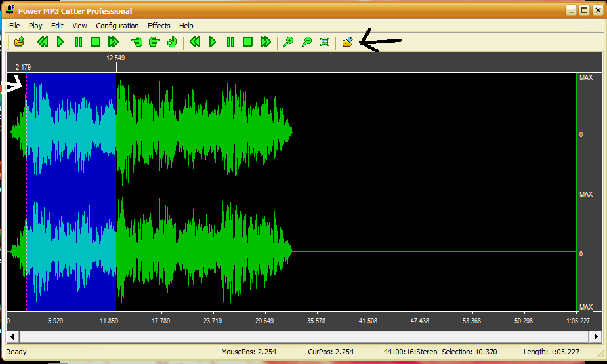The height and width of the screenshot is (364, 607).
Task: Click the second stop button in toolbar
Action: click(248, 42)
